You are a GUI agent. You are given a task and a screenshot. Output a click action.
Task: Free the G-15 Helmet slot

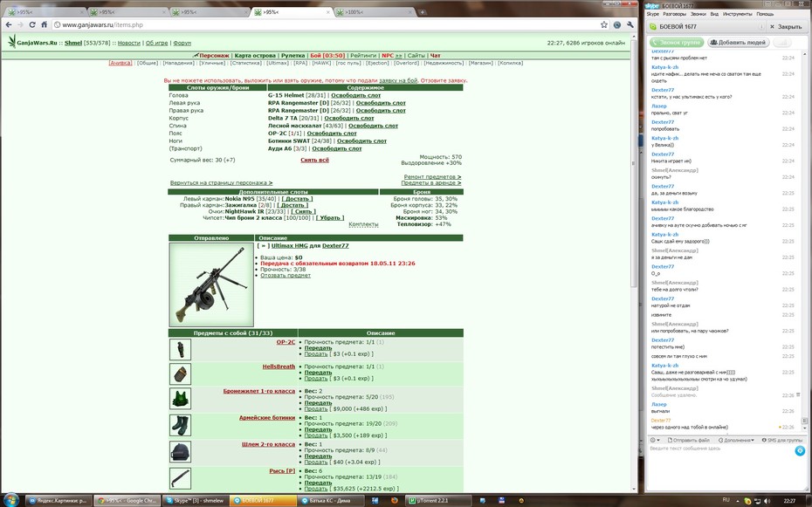(x=355, y=95)
